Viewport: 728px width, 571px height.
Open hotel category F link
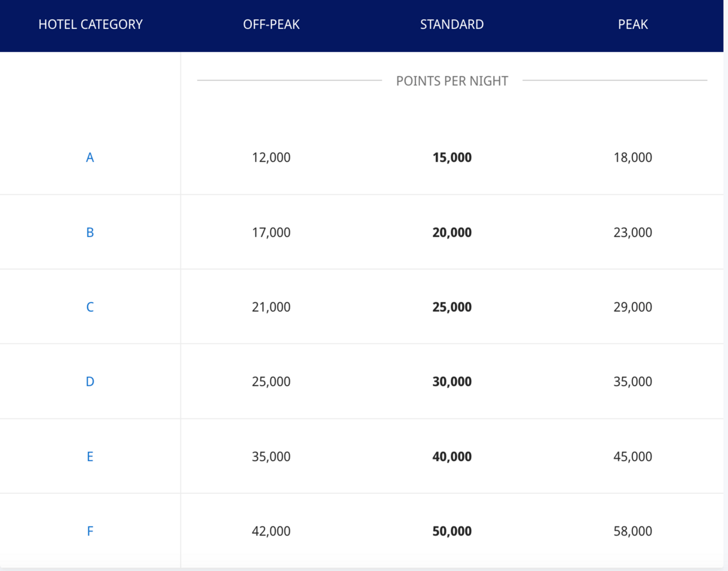[90, 531]
